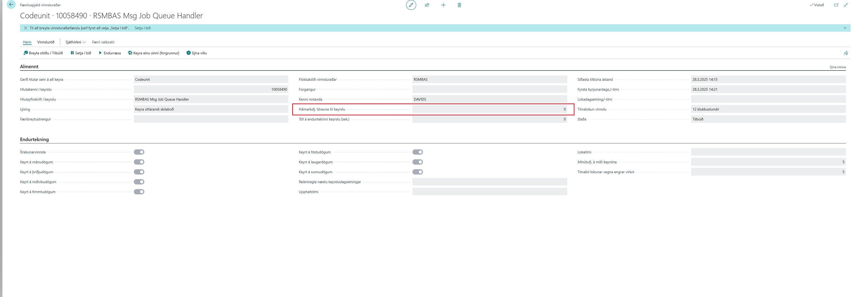Click the trash delete icon

click(x=459, y=5)
